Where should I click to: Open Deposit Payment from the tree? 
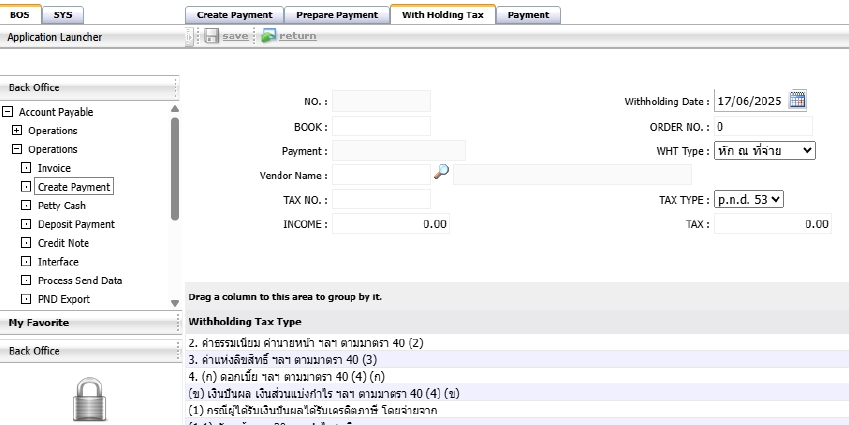(76, 224)
